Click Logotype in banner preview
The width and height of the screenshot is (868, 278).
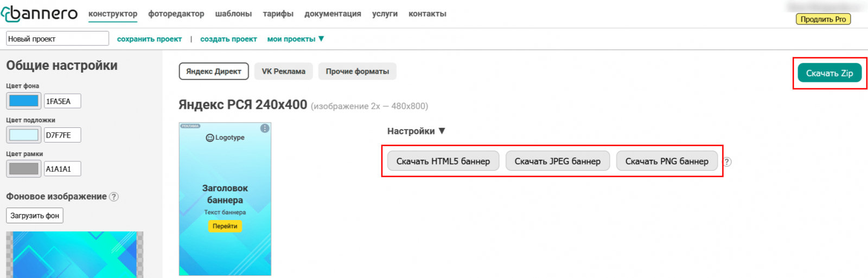coord(225,138)
